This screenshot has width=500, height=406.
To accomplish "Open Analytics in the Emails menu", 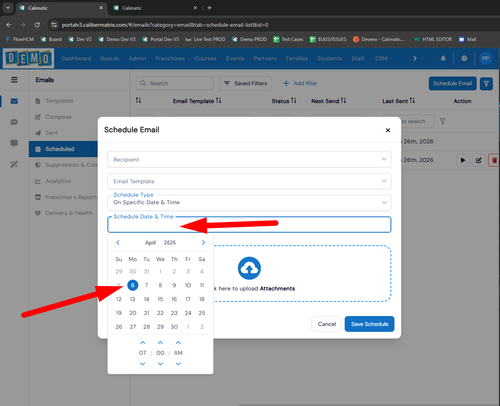I will (x=58, y=181).
